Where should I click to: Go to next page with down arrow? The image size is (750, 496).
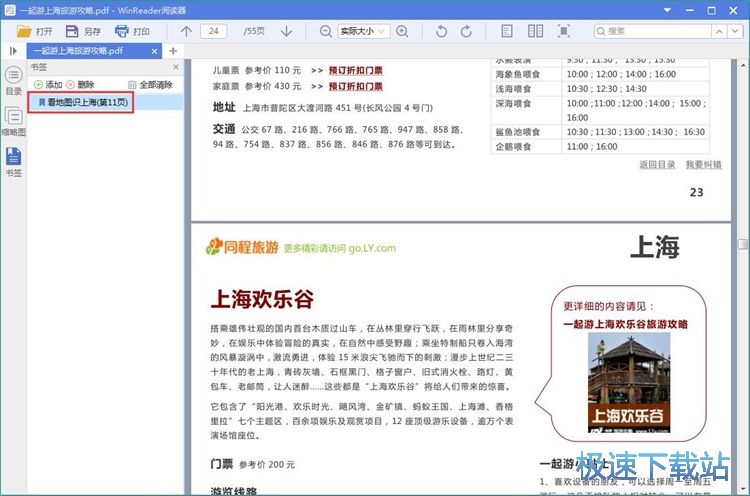pyautogui.click(x=287, y=32)
